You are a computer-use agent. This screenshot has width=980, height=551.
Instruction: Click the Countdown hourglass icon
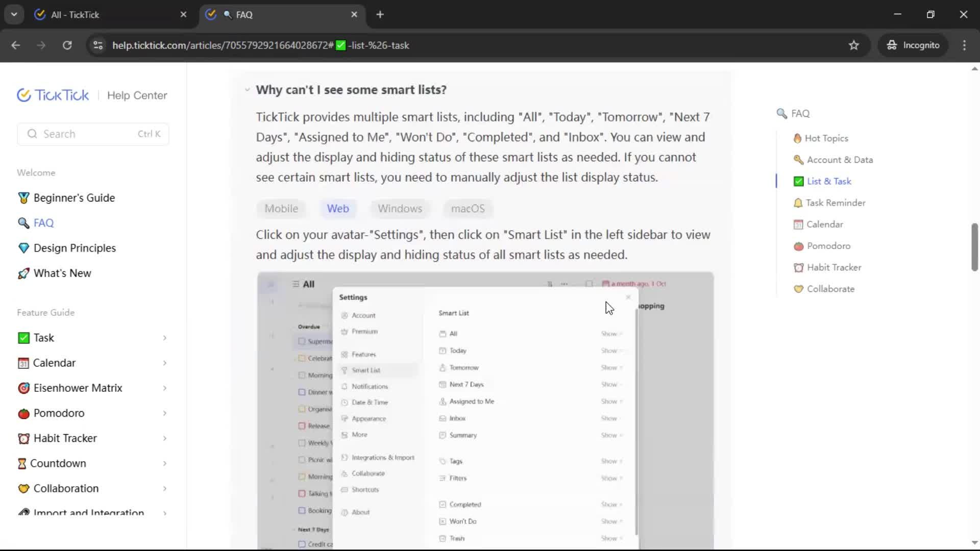click(22, 463)
